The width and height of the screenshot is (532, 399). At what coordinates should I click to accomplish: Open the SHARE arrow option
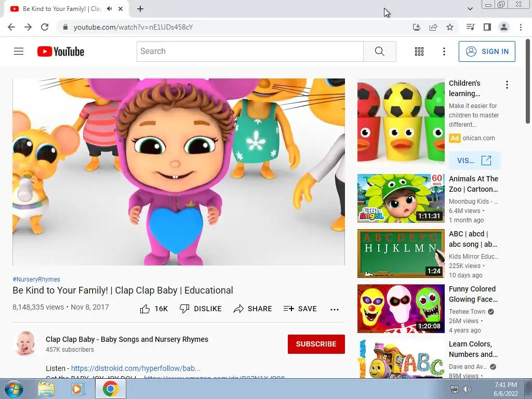point(253,309)
